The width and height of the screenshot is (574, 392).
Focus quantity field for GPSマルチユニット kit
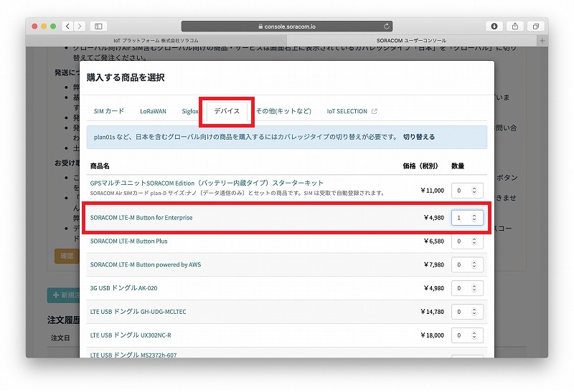(467, 191)
